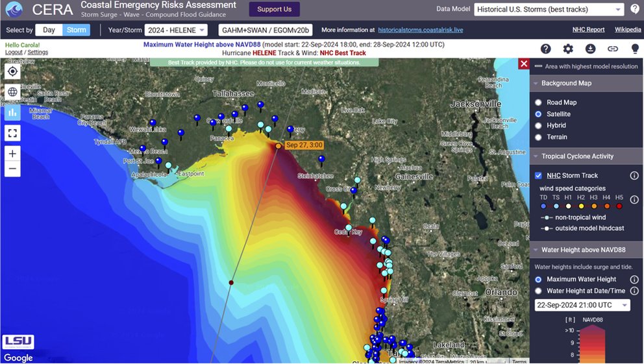Zoom in with the plus button
Viewport: 644px width, 364px height.
pos(12,154)
